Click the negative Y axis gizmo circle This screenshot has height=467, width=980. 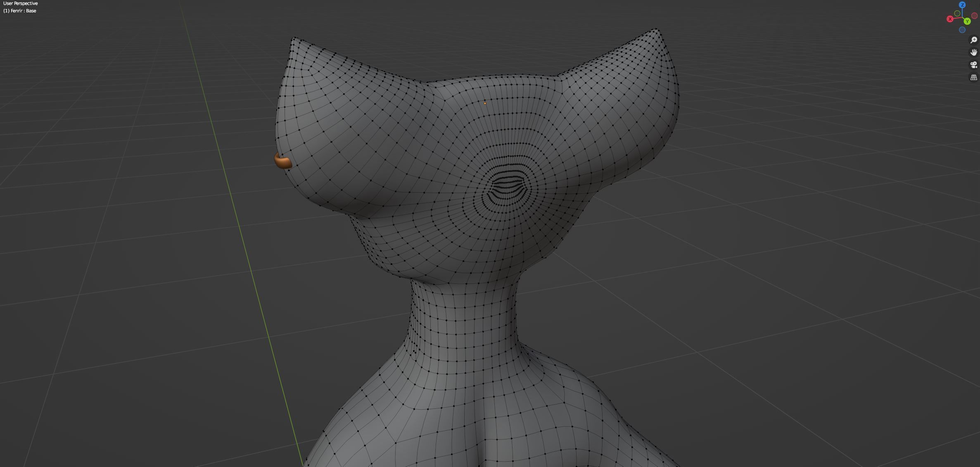pyautogui.click(x=957, y=14)
